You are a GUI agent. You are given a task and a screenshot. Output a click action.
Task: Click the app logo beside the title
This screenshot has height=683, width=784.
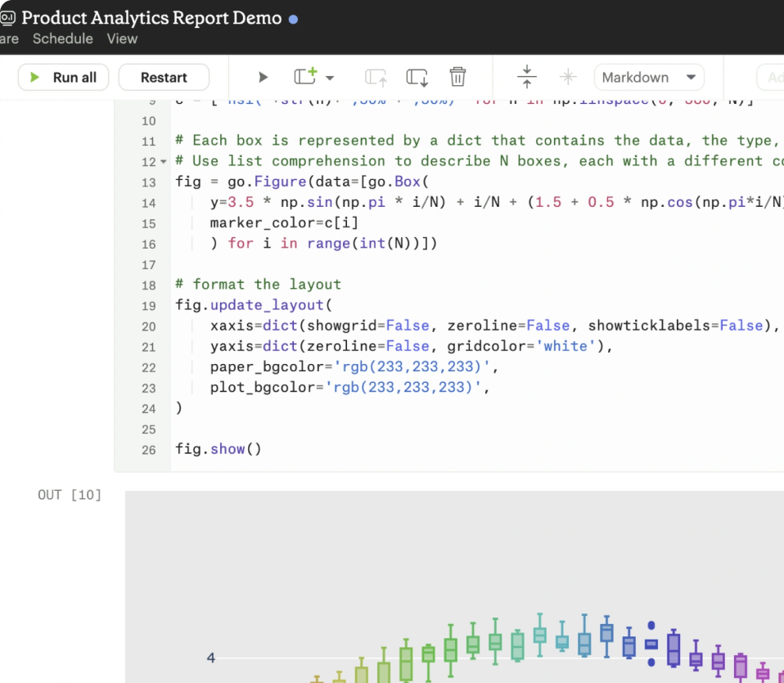point(7,19)
